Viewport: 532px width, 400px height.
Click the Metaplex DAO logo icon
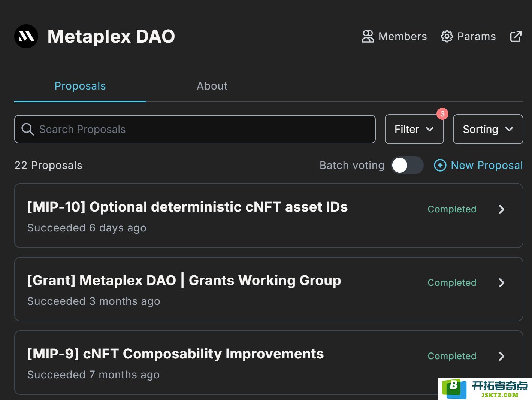coord(26,36)
